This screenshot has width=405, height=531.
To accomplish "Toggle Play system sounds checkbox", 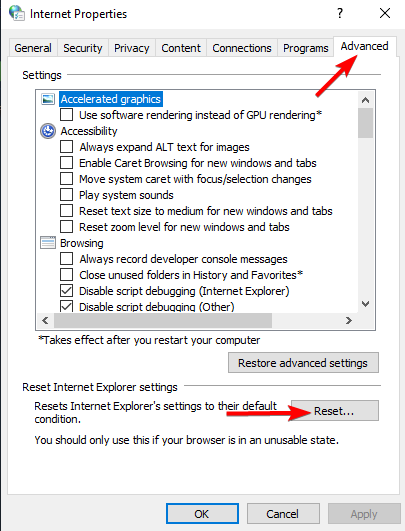I will [x=66, y=195].
